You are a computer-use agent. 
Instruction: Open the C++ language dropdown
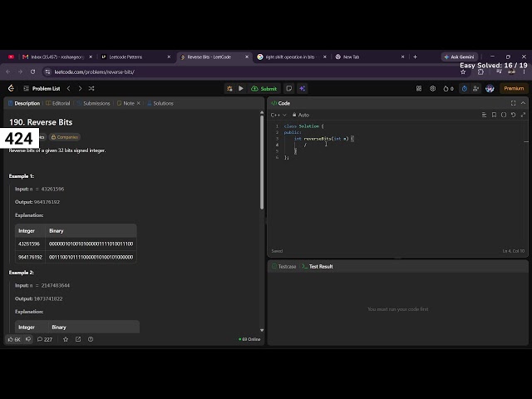[x=278, y=115]
